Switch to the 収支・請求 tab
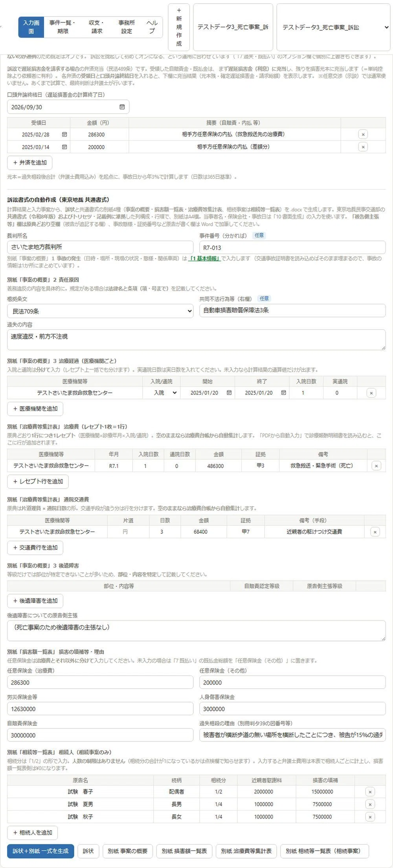 click(x=96, y=27)
